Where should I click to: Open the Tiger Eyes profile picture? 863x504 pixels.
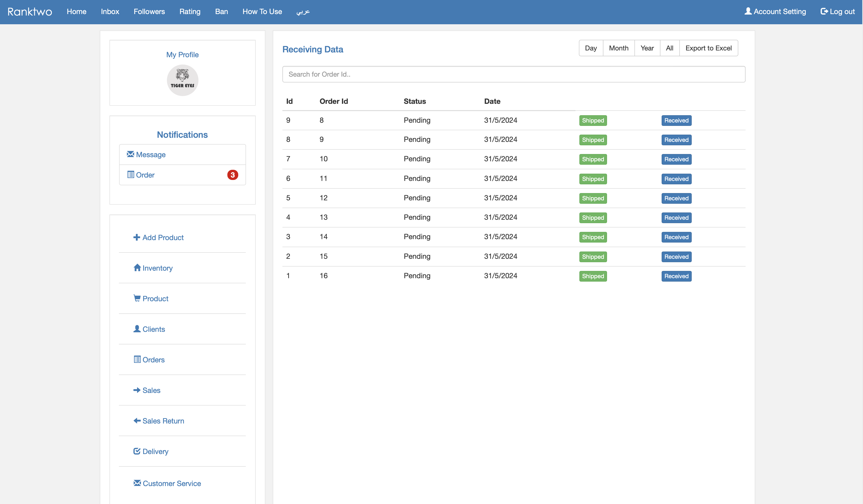182,80
